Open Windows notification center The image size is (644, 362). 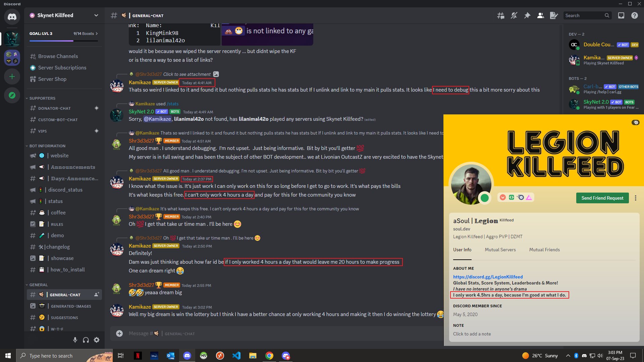(x=633, y=356)
